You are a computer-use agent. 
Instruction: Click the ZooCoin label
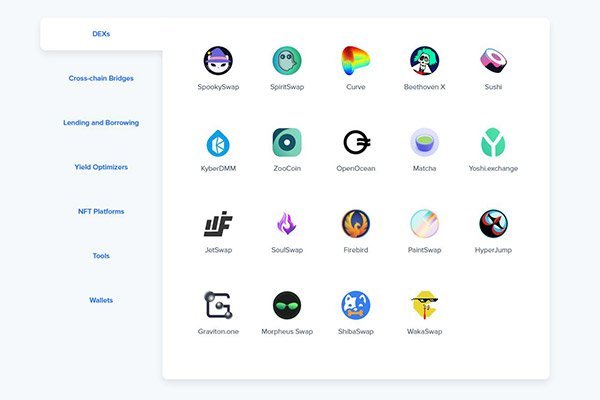pos(287,168)
